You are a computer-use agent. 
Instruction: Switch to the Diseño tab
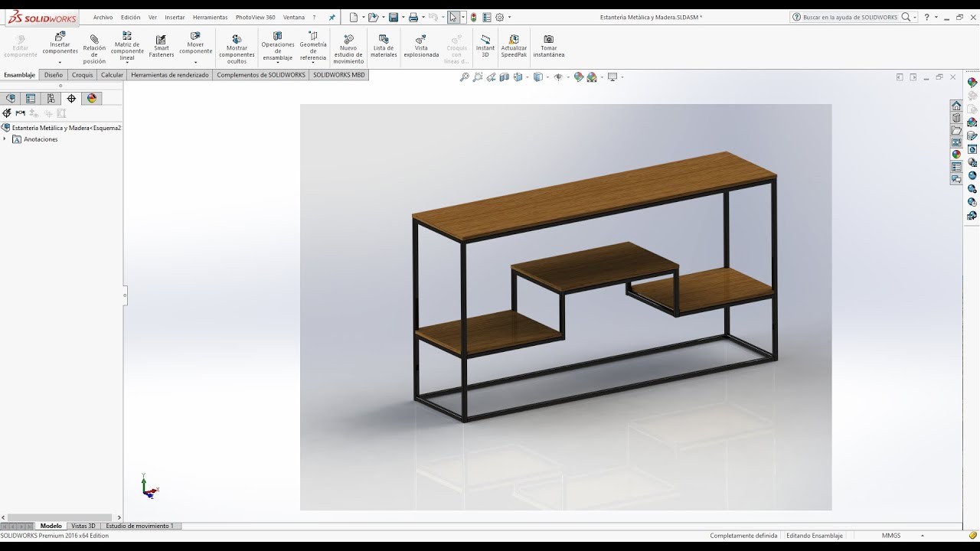coord(54,75)
